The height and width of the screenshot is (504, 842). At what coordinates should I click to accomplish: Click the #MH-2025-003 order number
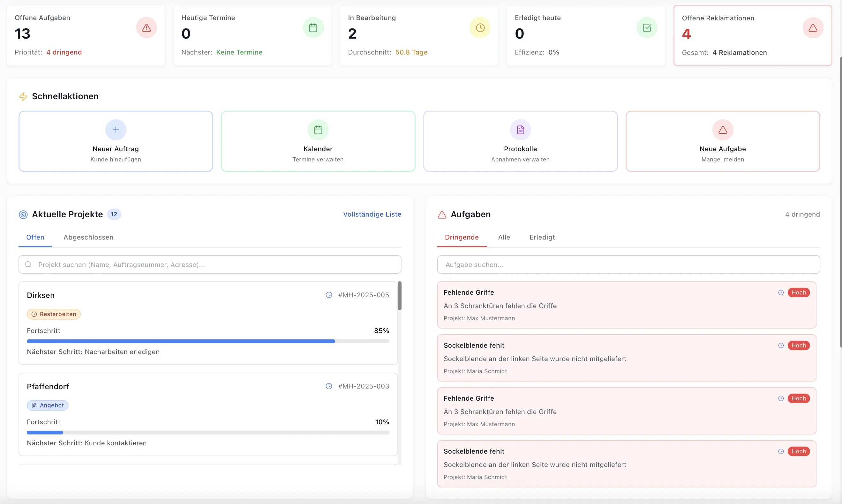[364, 386]
